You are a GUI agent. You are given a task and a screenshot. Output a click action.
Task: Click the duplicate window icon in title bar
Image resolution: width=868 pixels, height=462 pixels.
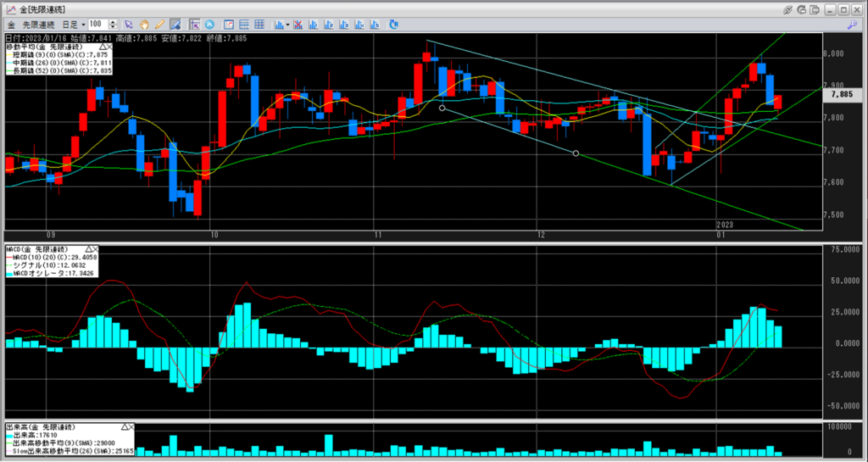click(815, 9)
